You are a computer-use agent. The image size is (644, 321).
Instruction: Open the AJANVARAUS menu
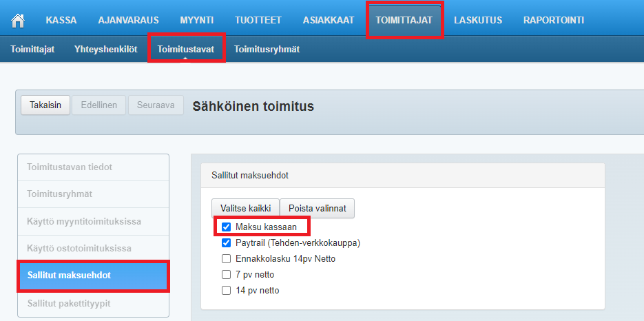point(128,21)
